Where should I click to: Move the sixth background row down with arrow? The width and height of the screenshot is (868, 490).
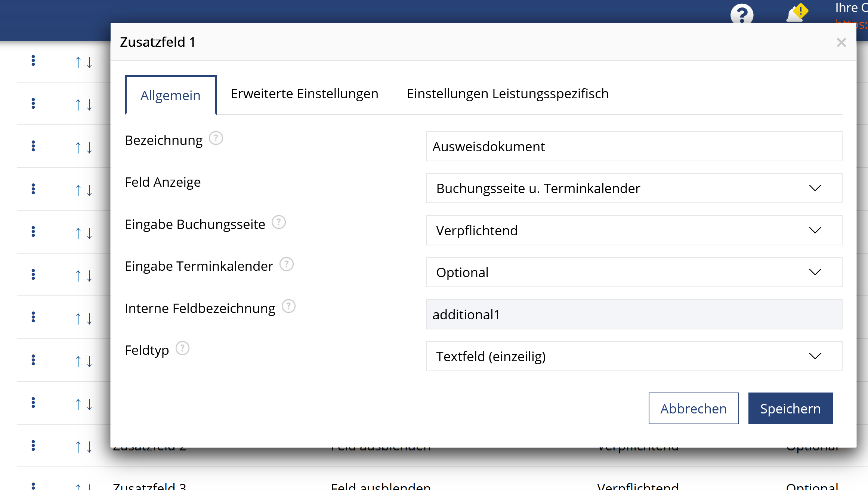89,276
